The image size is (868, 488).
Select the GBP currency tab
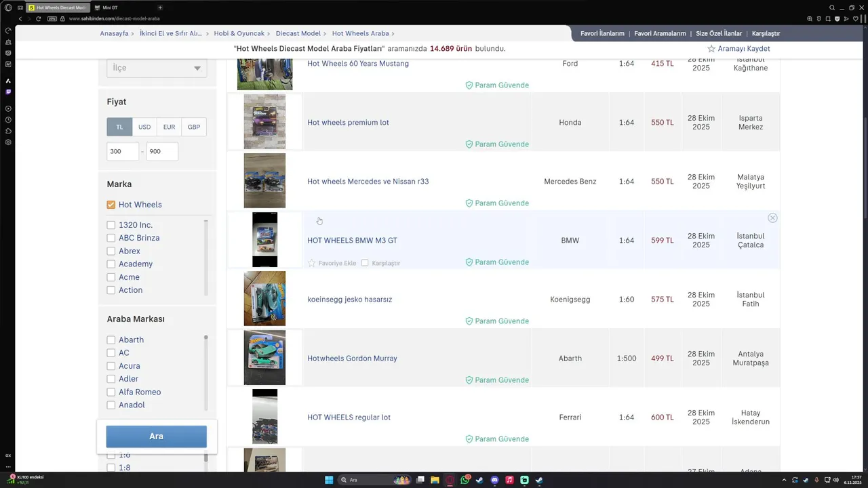coord(194,127)
